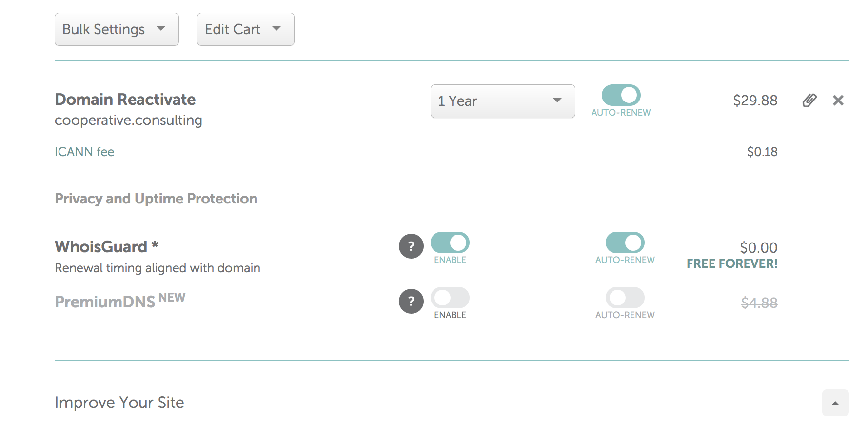Open the Edit Cart dropdown menu
Image resolution: width=868 pixels, height=445 pixels.
coord(245,29)
